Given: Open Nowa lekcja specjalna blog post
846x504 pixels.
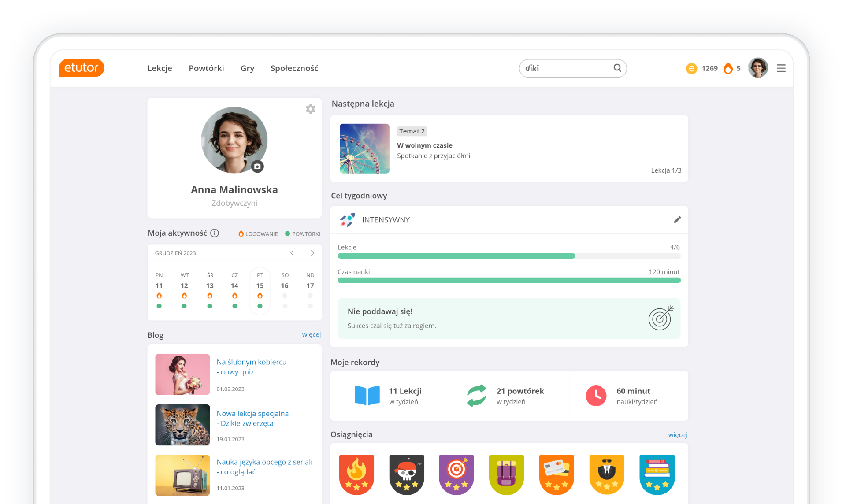Looking at the screenshot, I should pyautogui.click(x=252, y=419).
